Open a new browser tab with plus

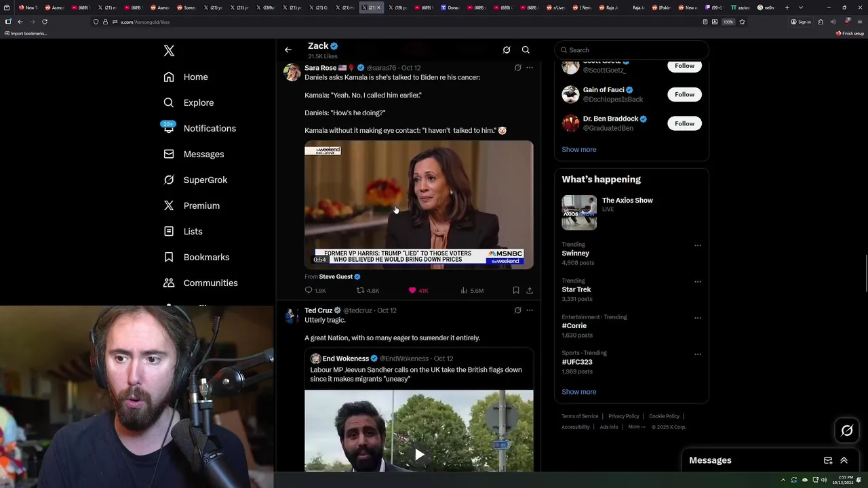(x=787, y=7)
